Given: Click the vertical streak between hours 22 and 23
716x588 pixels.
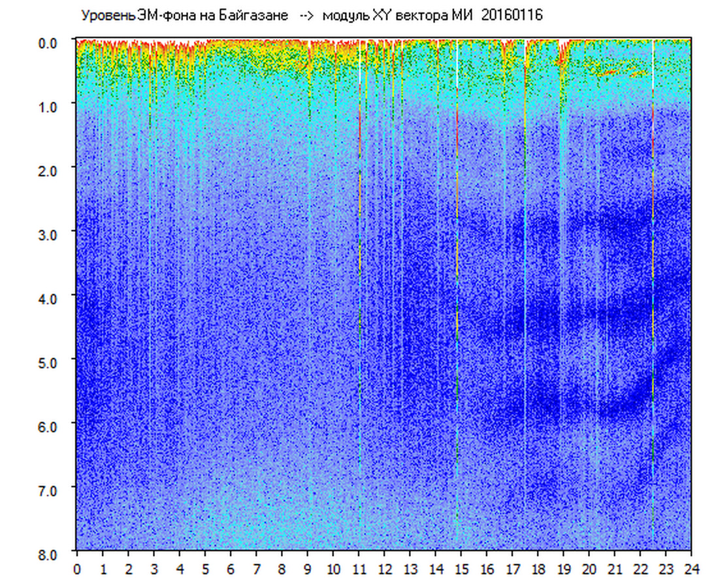Looking at the screenshot, I should point(653,261).
